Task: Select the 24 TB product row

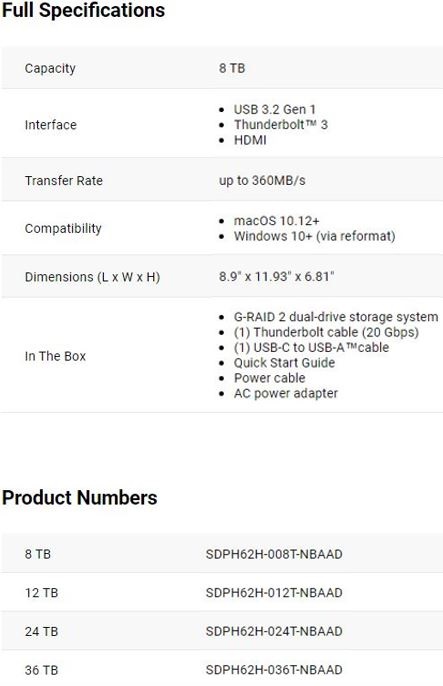Action: [x=221, y=631]
